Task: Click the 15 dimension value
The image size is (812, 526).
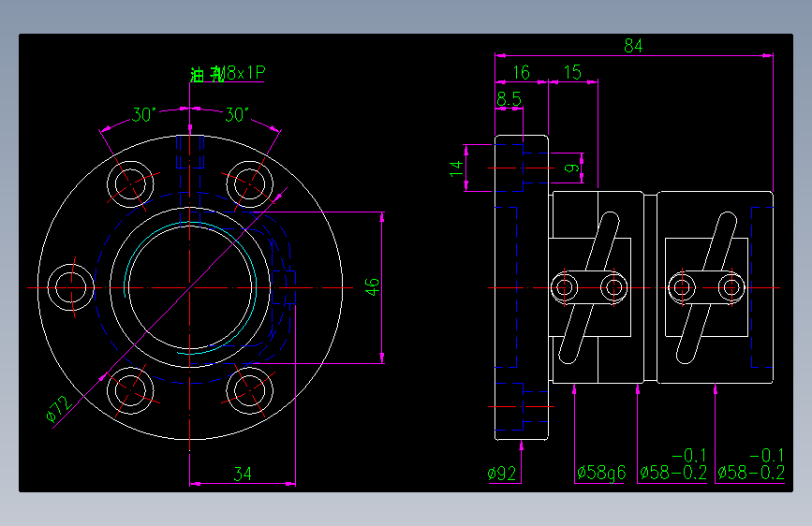Action: pos(572,72)
